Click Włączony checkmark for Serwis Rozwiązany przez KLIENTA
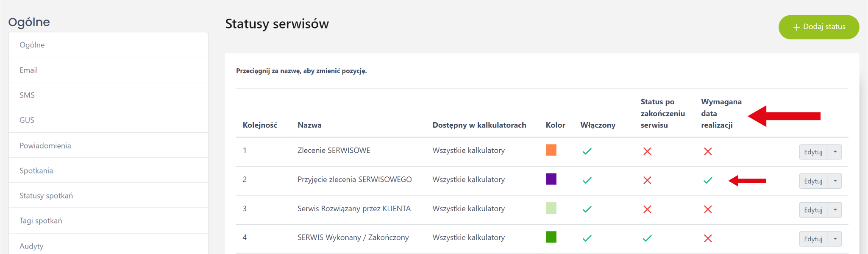868x254 pixels. [x=587, y=209]
